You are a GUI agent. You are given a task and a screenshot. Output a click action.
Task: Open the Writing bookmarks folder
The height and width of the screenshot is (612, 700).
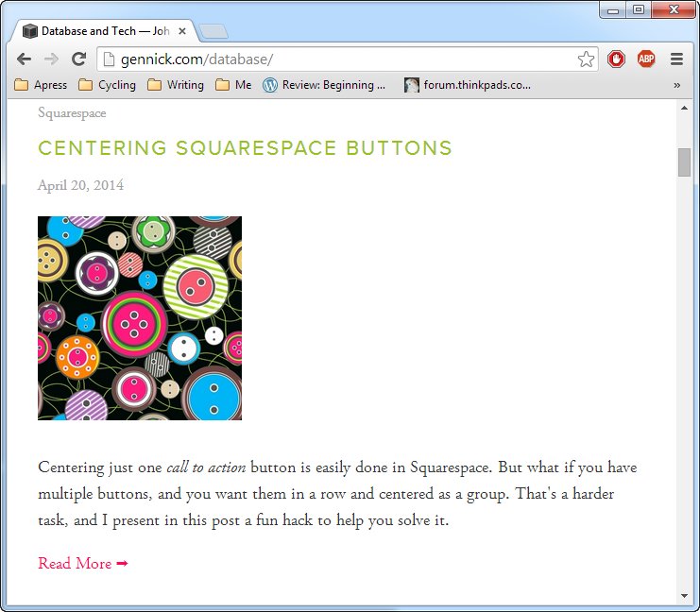tap(176, 85)
